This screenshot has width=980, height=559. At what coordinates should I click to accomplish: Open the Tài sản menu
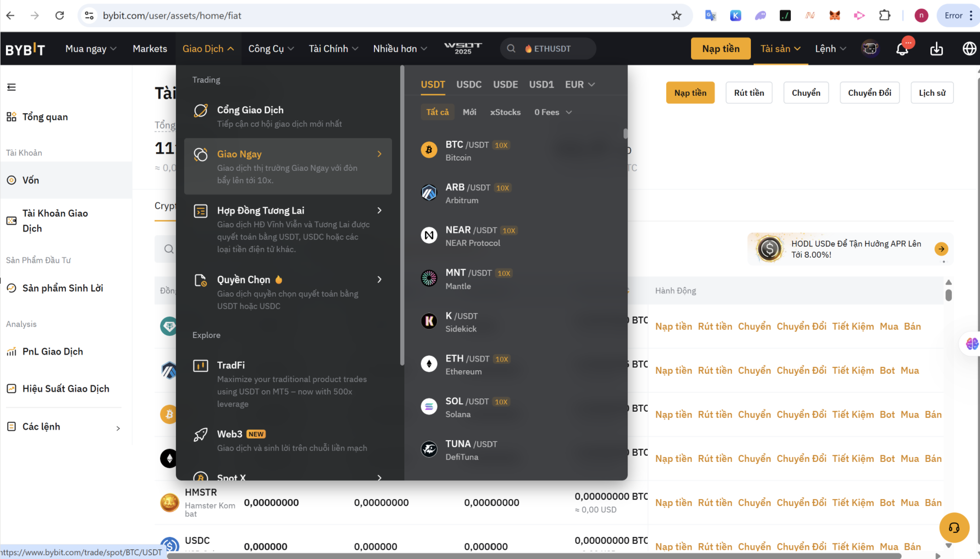pyautogui.click(x=780, y=49)
